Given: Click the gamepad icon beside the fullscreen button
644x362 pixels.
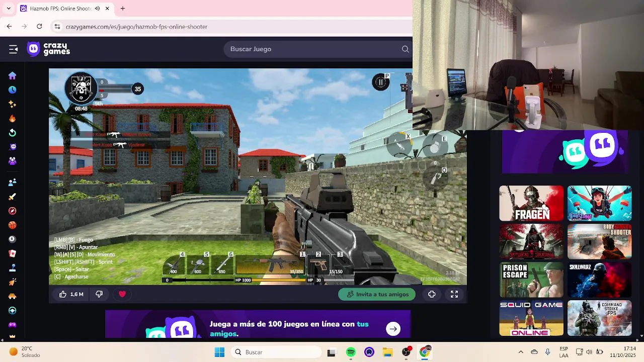Looking at the screenshot, I should click(x=432, y=294).
